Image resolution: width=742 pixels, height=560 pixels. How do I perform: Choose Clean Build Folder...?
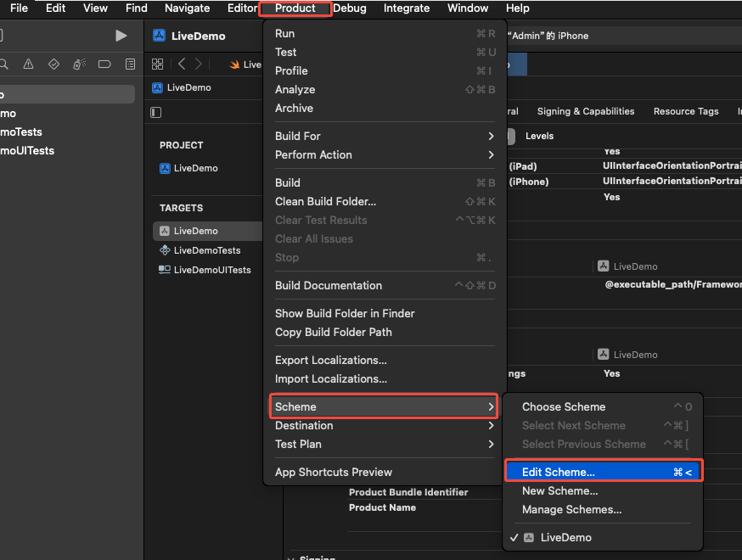[x=385, y=201]
